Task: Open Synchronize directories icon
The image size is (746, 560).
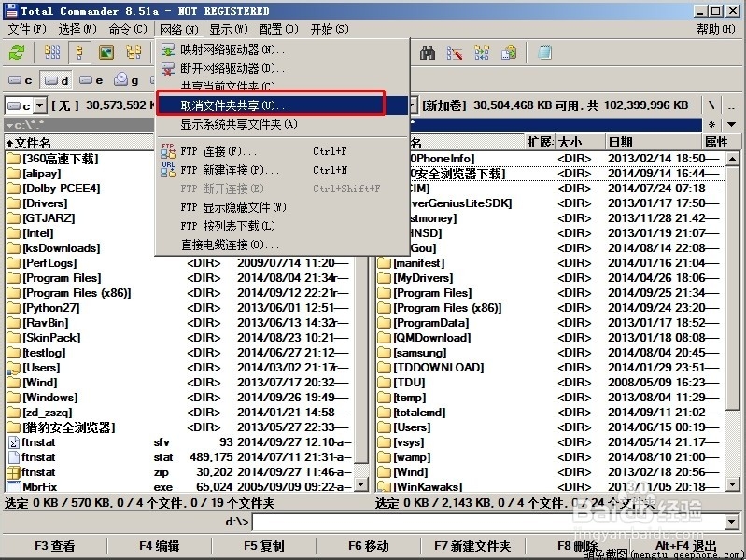Action: [482, 53]
